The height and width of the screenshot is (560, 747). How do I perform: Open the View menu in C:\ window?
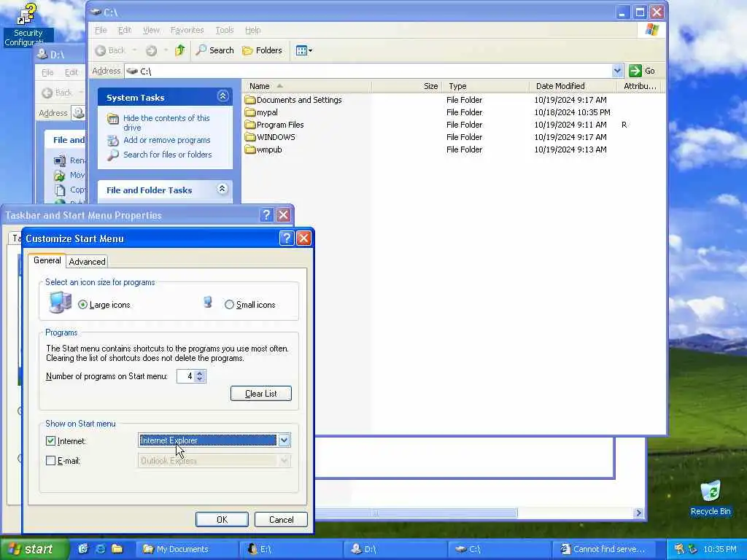(152, 30)
